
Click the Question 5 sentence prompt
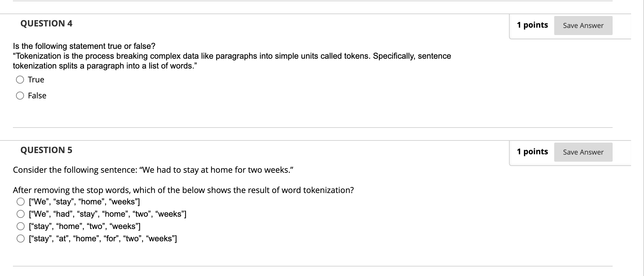point(153,169)
